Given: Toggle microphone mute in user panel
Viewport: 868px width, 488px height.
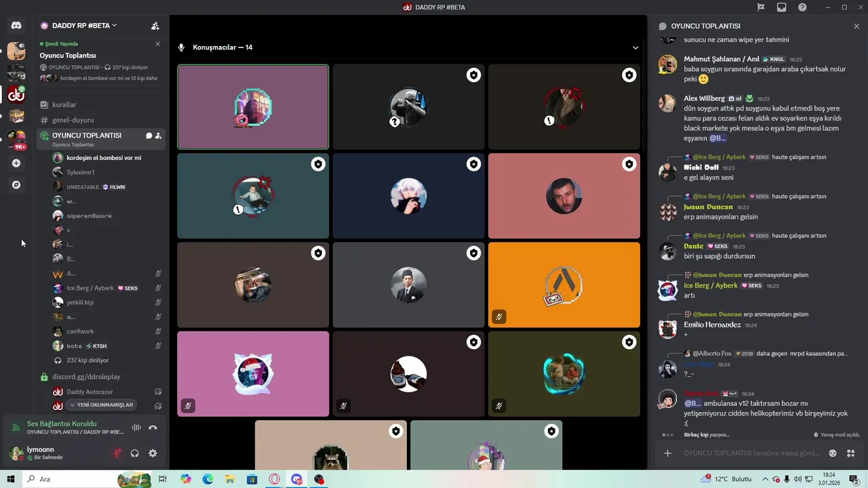Looking at the screenshot, I should click(117, 453).
